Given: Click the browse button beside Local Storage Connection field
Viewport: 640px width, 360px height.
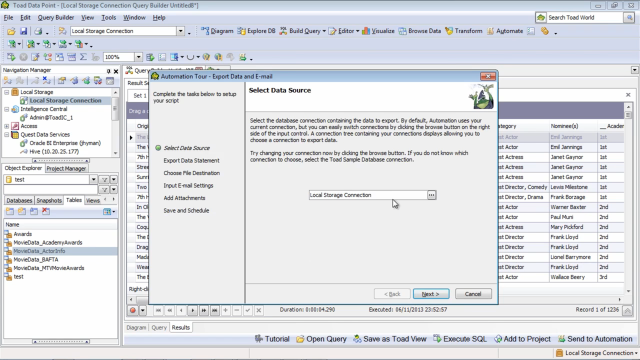Looking at the screenshot, I should tap(431, 195).
